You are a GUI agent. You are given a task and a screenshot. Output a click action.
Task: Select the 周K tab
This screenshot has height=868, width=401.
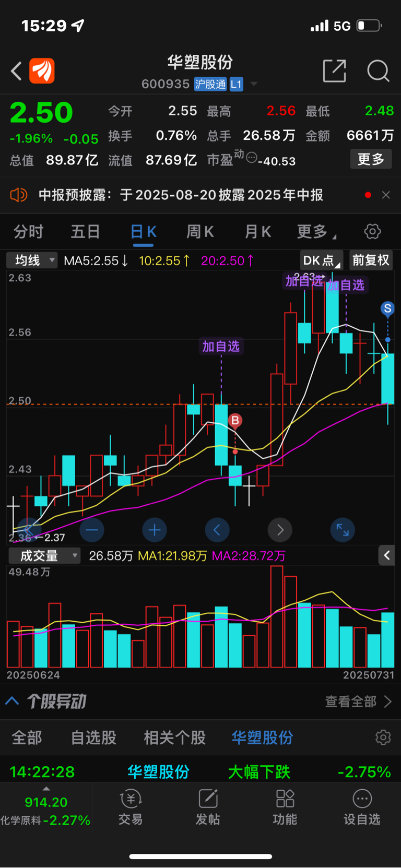point(200,231)
